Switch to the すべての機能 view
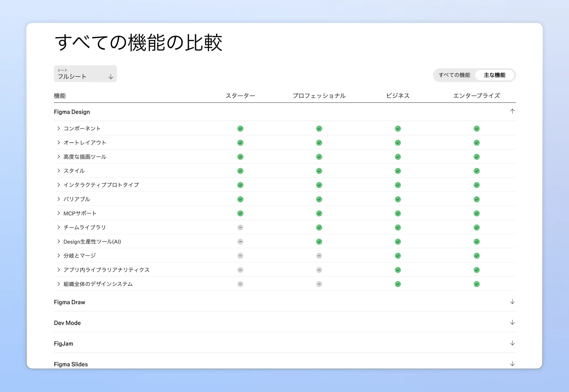569x392 pixels. coord(454,75)
